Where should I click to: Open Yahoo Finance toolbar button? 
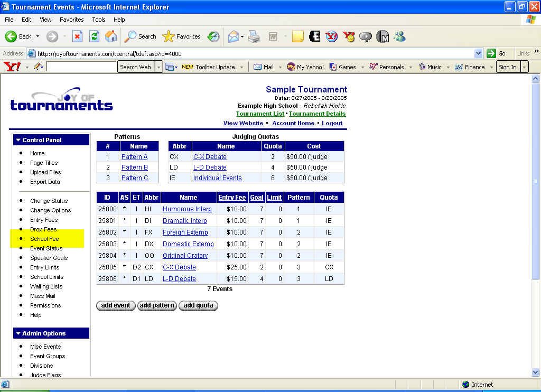coord(470,67)
